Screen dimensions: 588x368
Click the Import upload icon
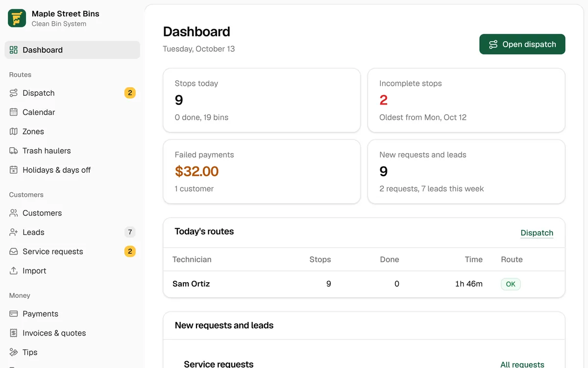point(14,270)
